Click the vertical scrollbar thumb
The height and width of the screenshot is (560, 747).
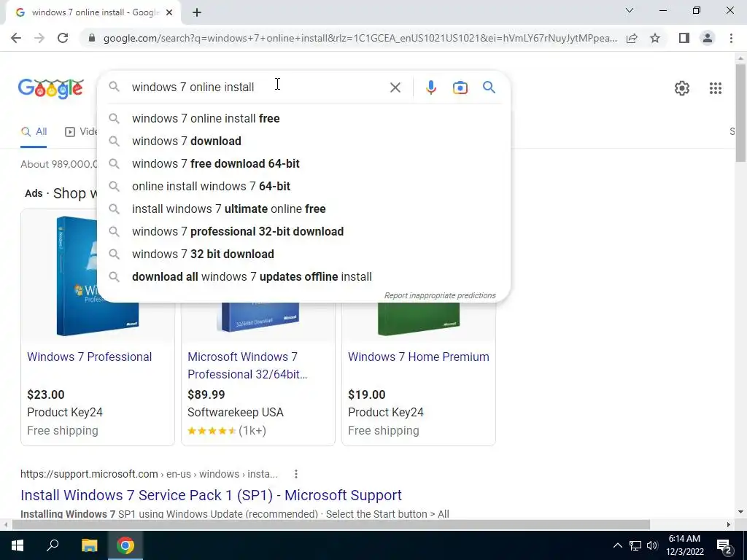[740, 113]
